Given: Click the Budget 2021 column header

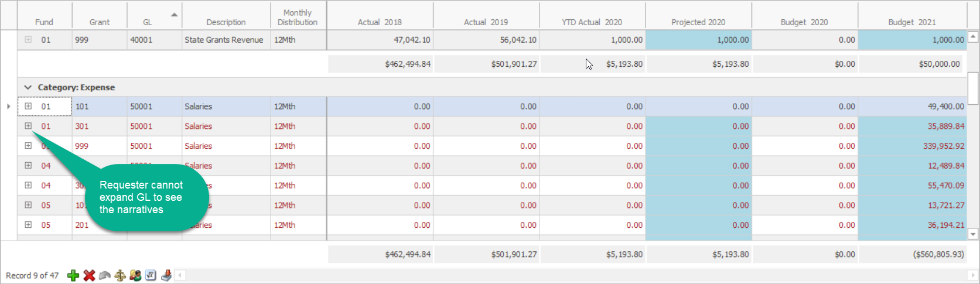Looking at the screenshot, I should [x=911, y=22].
